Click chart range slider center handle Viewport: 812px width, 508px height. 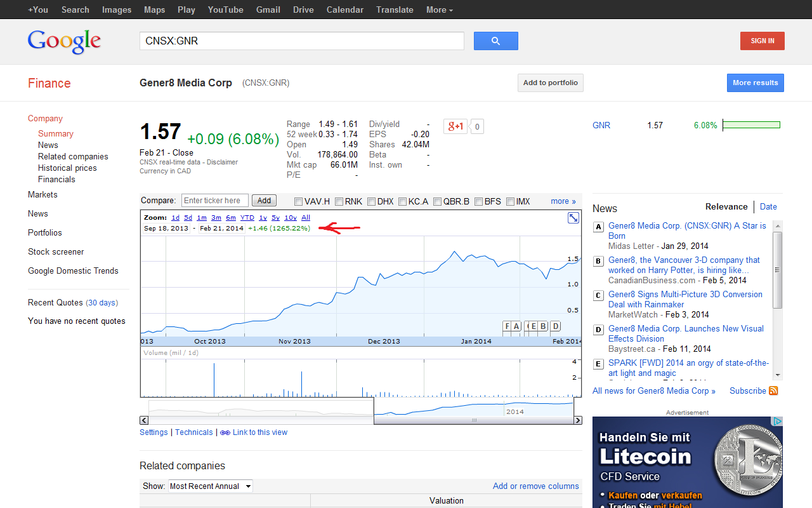[x=474, y=420]
